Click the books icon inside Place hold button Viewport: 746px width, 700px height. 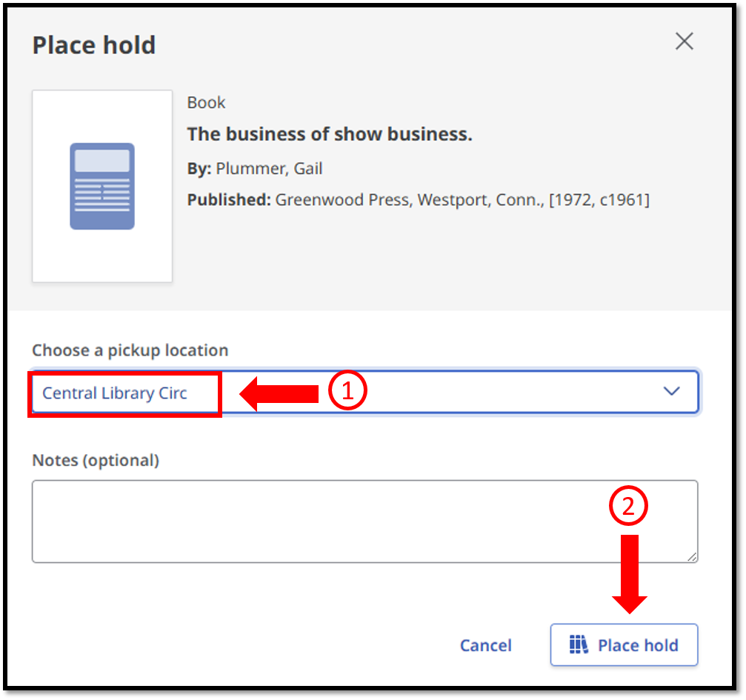pos(578,644)
